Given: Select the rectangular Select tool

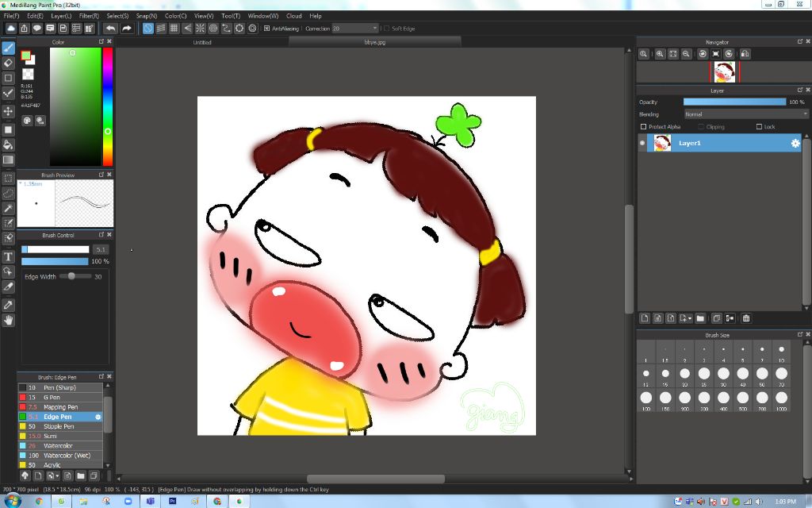Looking at the screenshot, I should coord(8,179).
